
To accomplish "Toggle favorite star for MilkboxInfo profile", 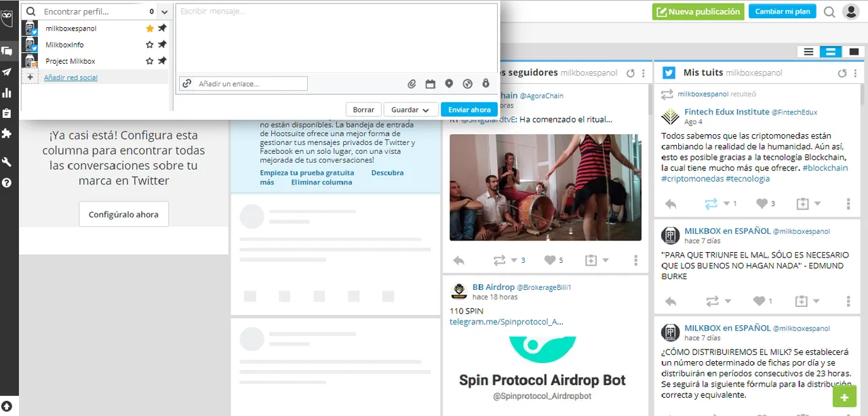I will point(150,45).
